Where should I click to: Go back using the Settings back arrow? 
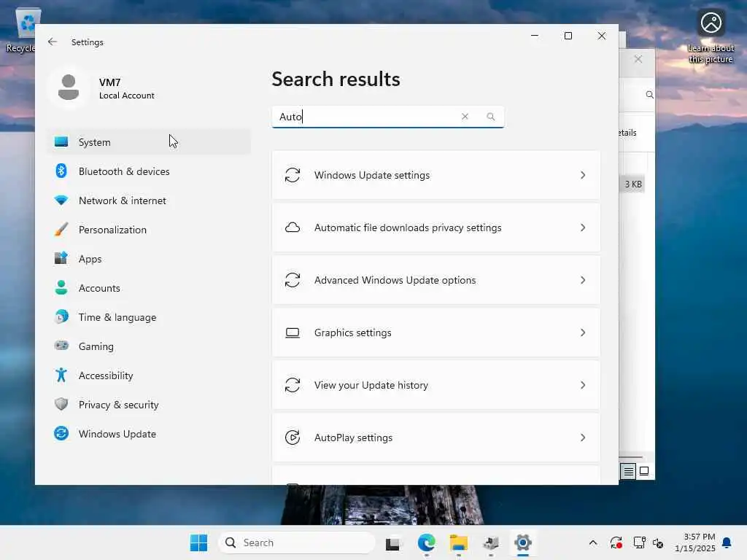click(x=53, y=42)
